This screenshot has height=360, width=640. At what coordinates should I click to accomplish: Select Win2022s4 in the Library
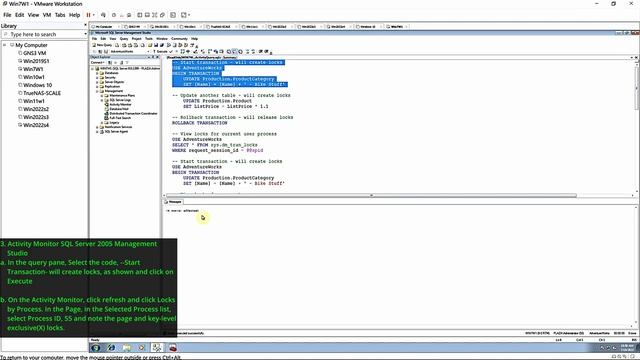point(36,125)
